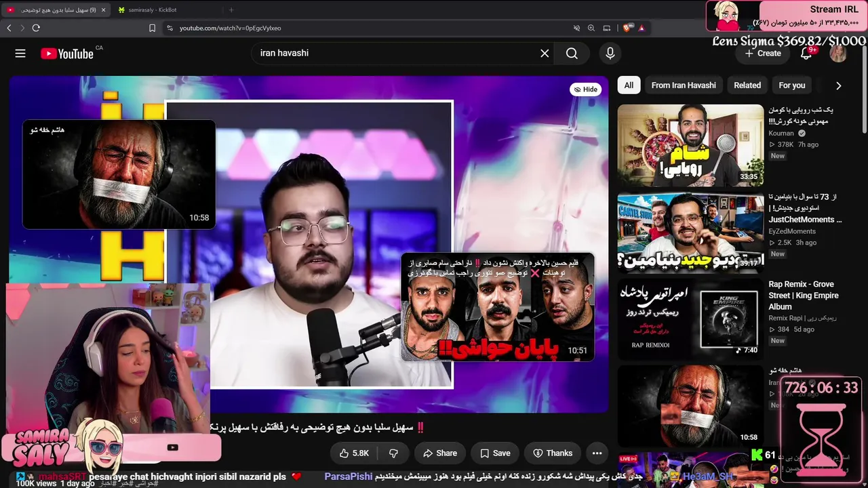Image resolution: width=868 pixels, height=488 pixels.
Task: Click the main video player area
Action: [309, 244]
